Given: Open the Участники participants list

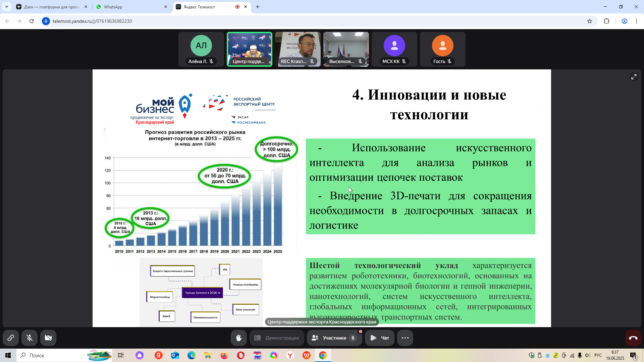Looking at the screenshot, I should 334,338.
